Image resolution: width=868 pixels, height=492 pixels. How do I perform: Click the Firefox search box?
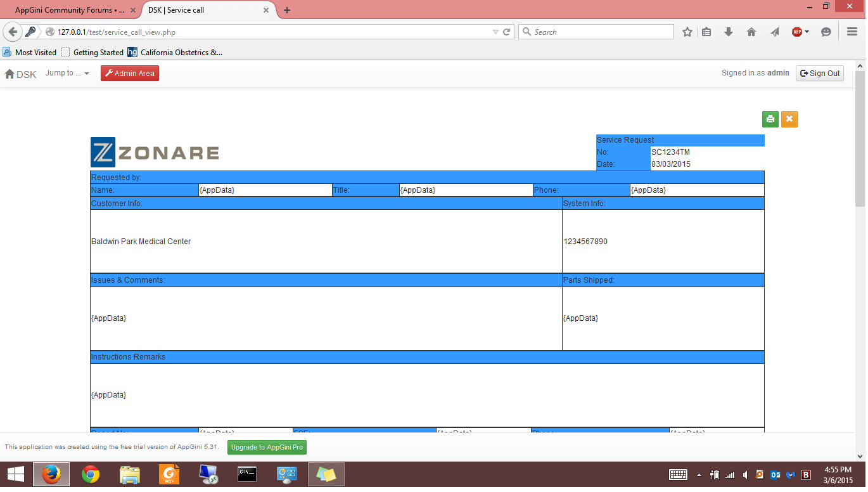(x=596, y=32)
